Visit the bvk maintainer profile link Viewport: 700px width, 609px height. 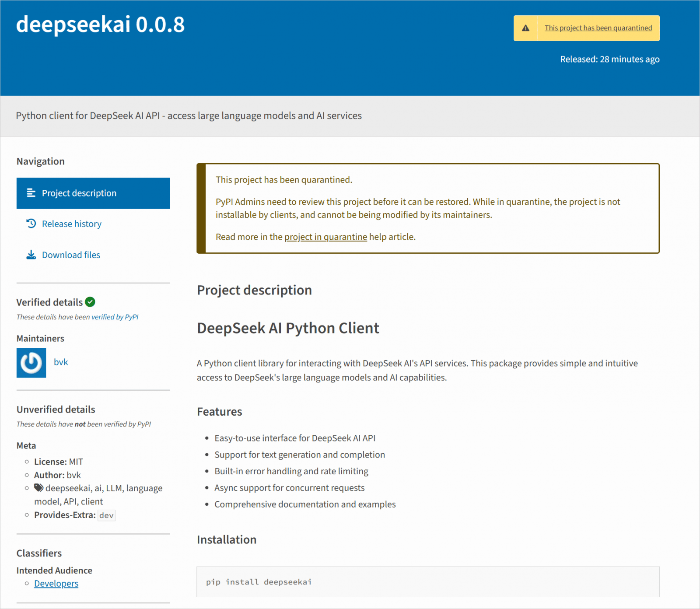point(61,362)
